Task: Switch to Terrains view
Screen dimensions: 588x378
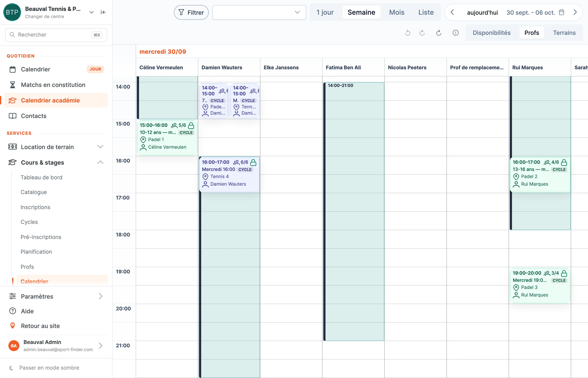Action: [x=564, y=33]
